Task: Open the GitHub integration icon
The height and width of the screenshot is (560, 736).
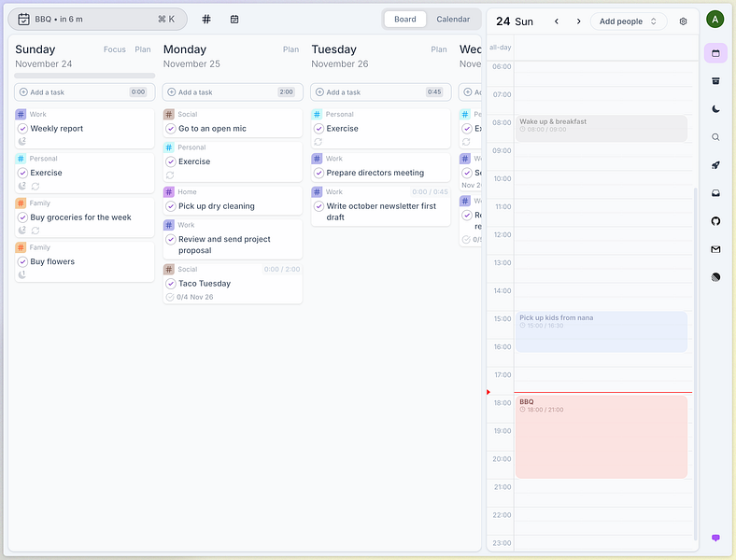Action: 715,221
